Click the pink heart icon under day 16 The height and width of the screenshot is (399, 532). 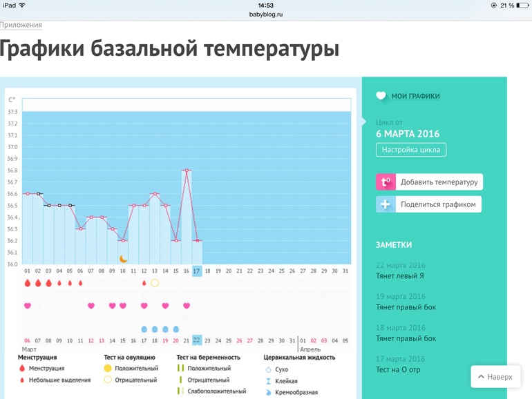click(x=187, y=306)
